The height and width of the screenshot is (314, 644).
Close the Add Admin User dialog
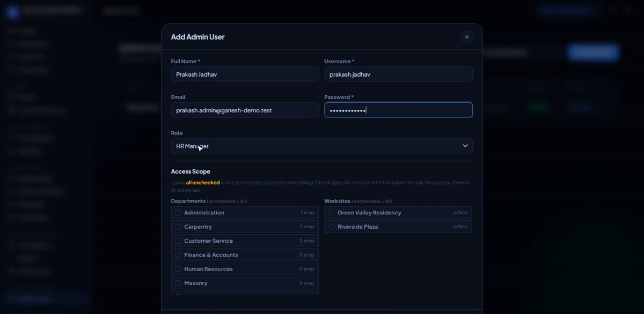(466, 37)
